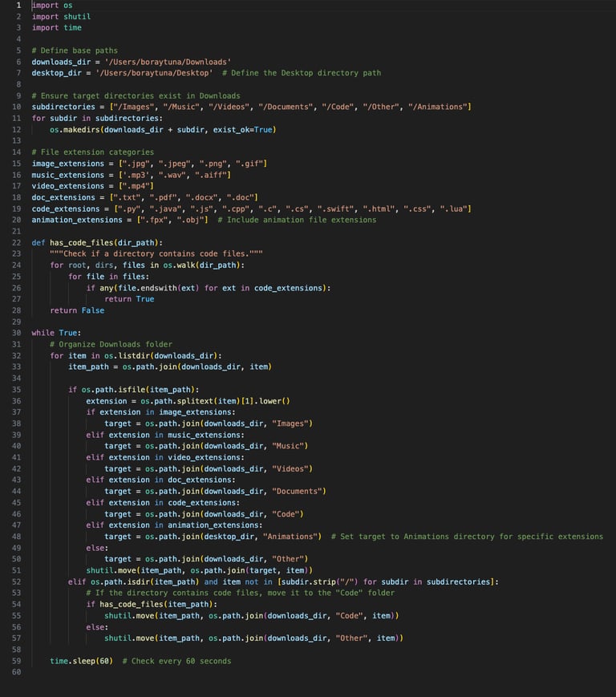The height and width of the screenshot is (697, 616).
Task: Click the '/Users/boraytuna/Desktop' string
Action: [x=154, y=73]
